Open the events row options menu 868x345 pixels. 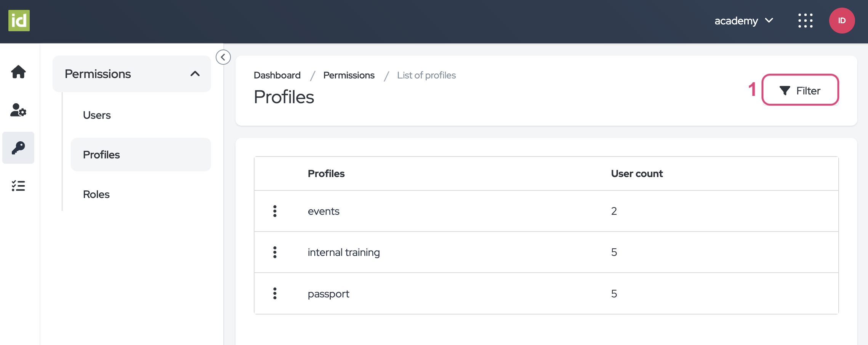pos(275,211)
